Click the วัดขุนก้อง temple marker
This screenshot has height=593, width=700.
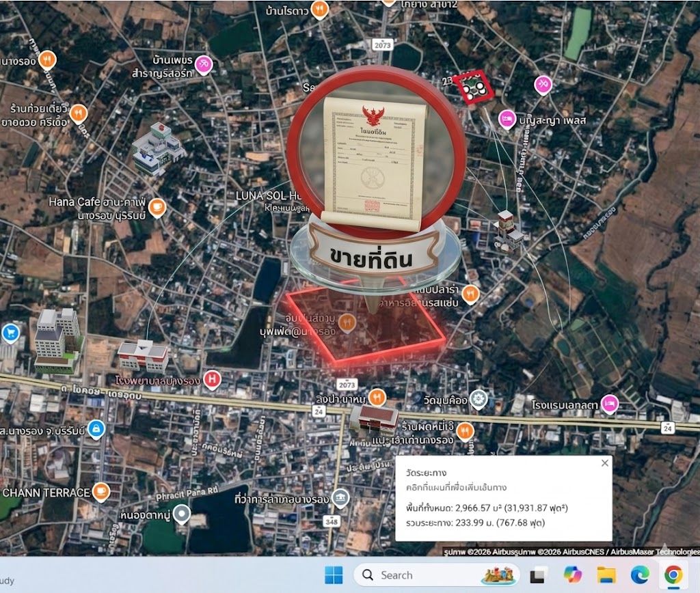pyautogui.click(x=479, y=400)
